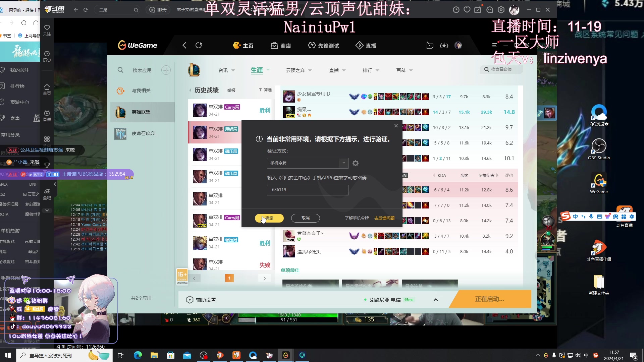The width and height of the screenshot is (644, 362).
Task: Click Douyu 鱼吧 icon
Action: [x=47, y=194]
